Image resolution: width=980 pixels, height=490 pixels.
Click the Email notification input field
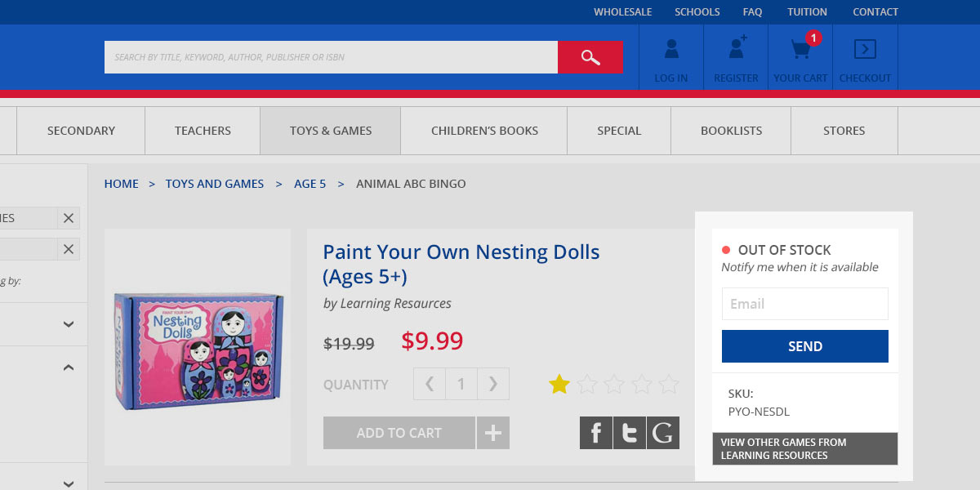[x=804, y=304]
